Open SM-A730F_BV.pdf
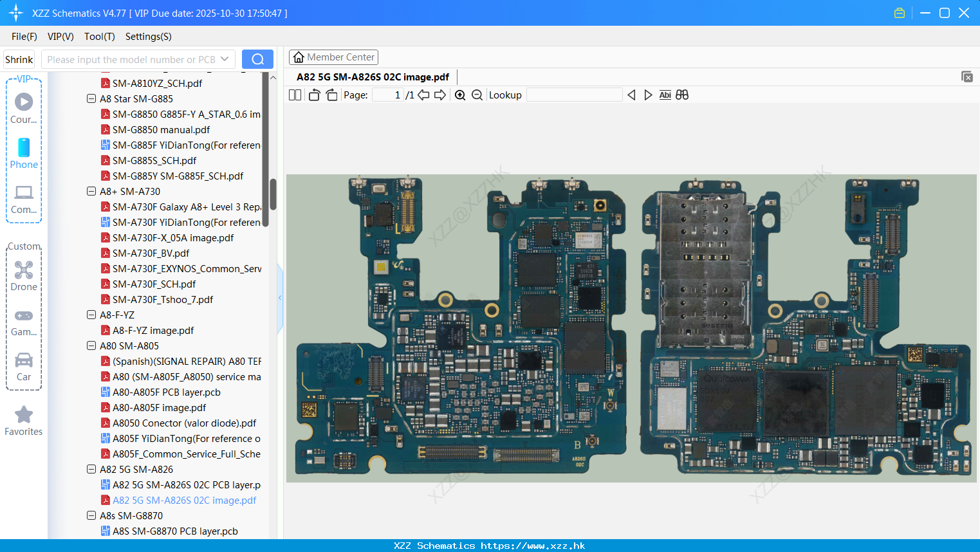The image size is (980, 552). pyautogui.click(x=151, y=253)
